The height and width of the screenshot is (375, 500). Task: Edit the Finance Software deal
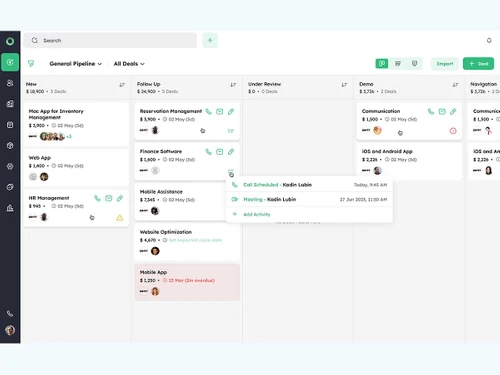tap(231, 152)
